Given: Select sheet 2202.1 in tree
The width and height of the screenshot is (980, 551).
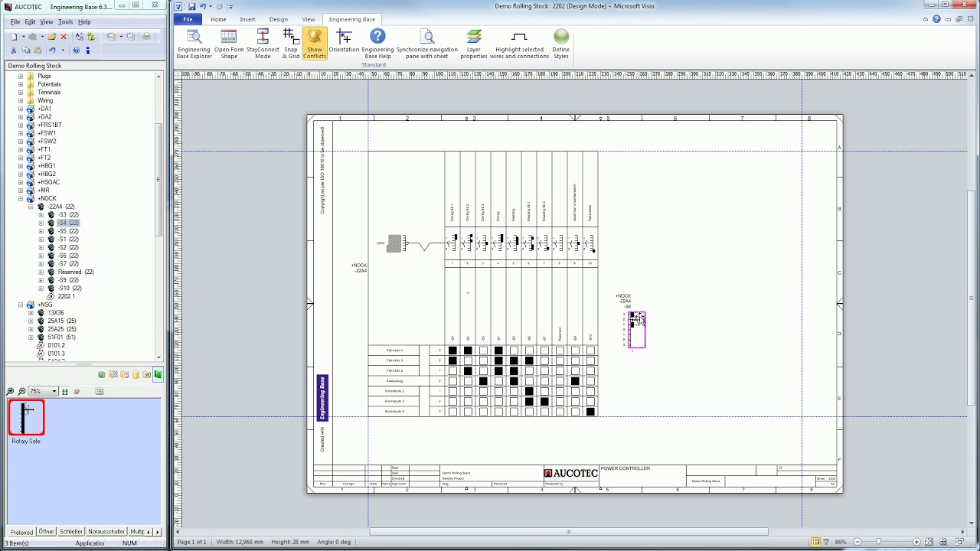Looking at the screenshot, I should 66,296.
